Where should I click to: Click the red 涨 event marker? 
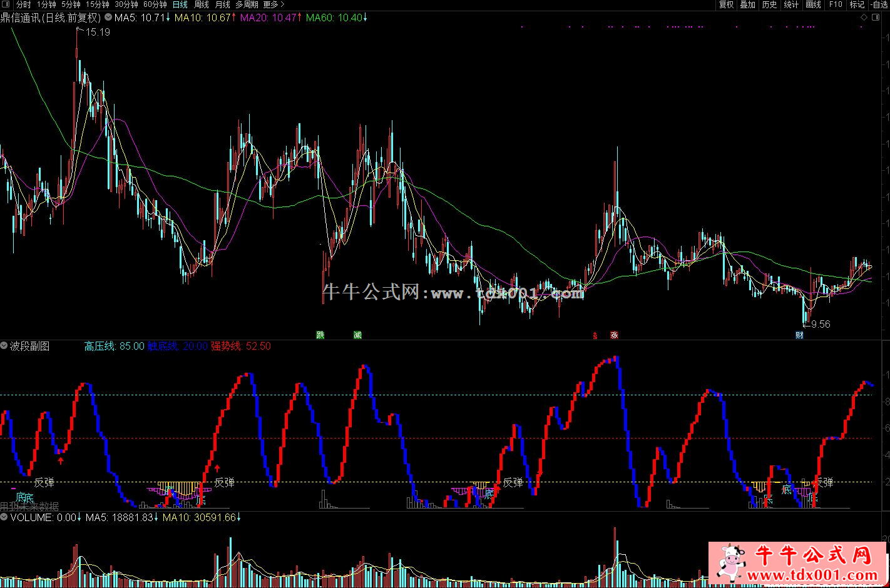click(614, 335)
